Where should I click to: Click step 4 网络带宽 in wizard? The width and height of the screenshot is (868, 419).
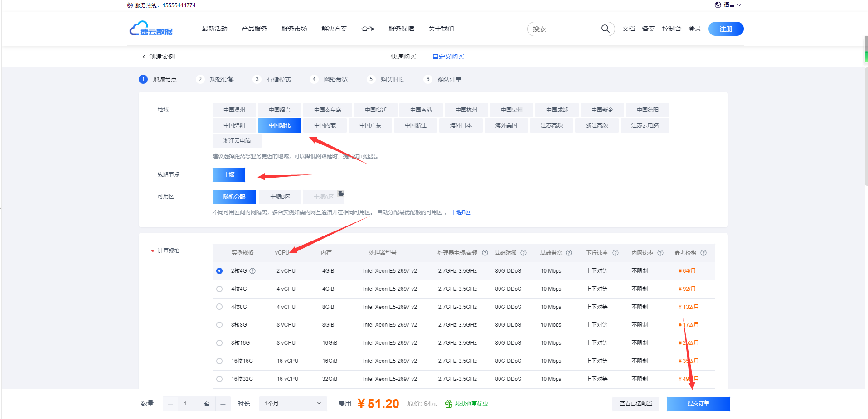[x=329, y=79]
